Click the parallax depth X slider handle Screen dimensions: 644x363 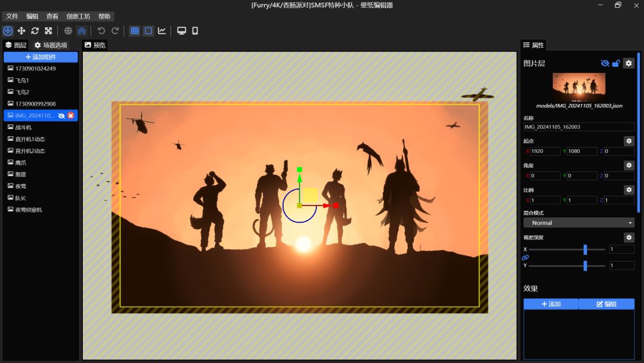pyautogui.click(x=585, y=249)
